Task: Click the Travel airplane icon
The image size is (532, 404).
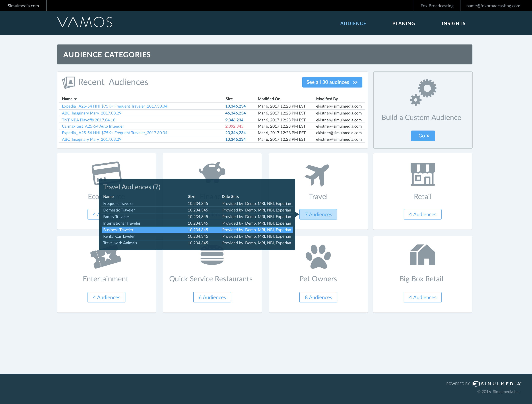Action: (317, 176)
